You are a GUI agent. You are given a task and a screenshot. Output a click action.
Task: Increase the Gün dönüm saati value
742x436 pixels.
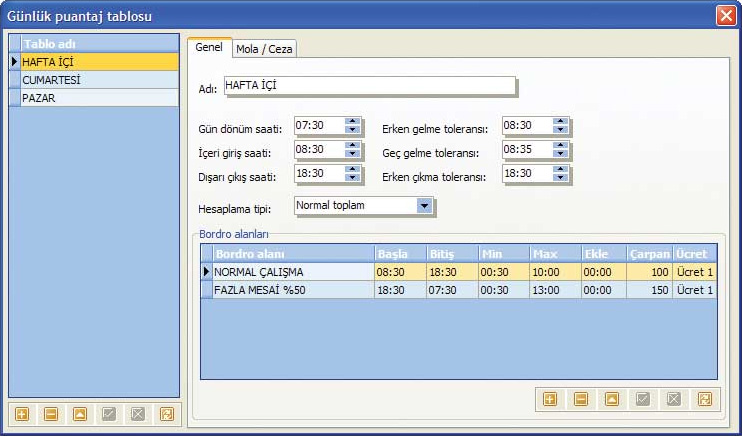(351, 121)
